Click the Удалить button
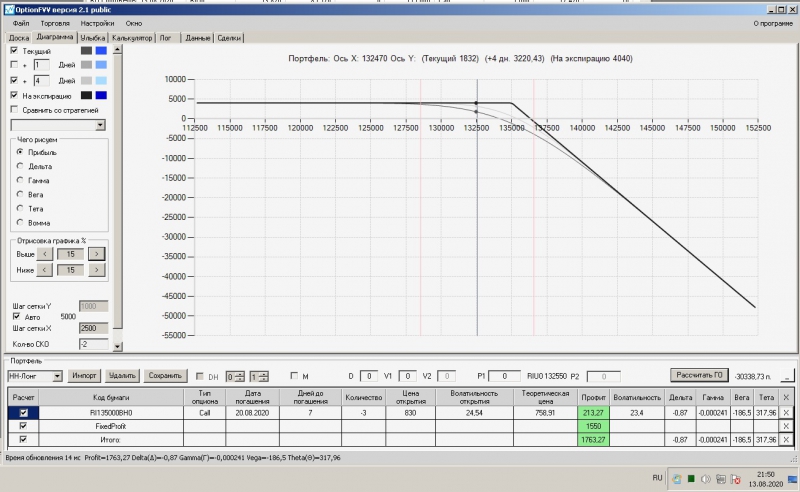 pyautogui.click(x=122, y=376)
